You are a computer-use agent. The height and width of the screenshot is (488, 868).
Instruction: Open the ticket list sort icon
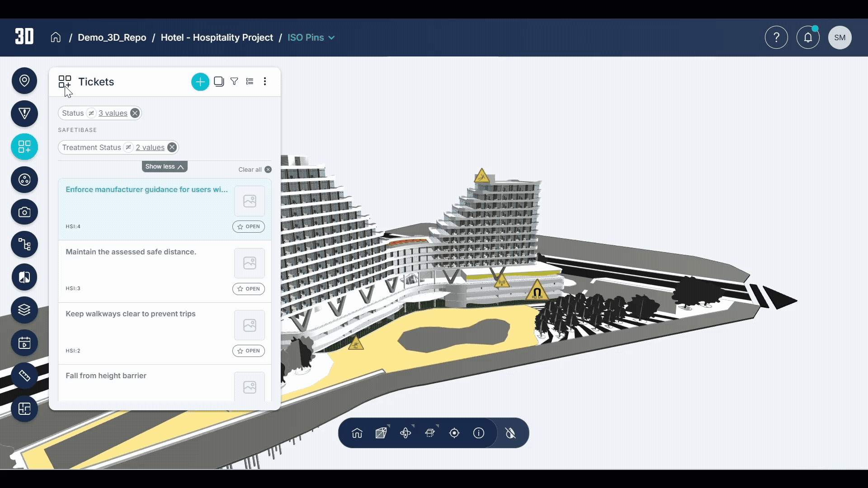pyautogui.click(x=250, y=81)
